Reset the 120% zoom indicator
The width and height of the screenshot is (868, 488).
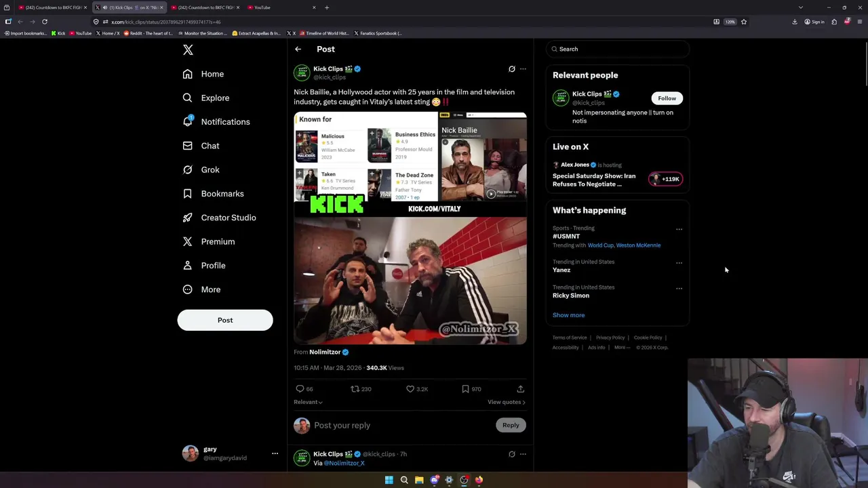tap(730, 22)
